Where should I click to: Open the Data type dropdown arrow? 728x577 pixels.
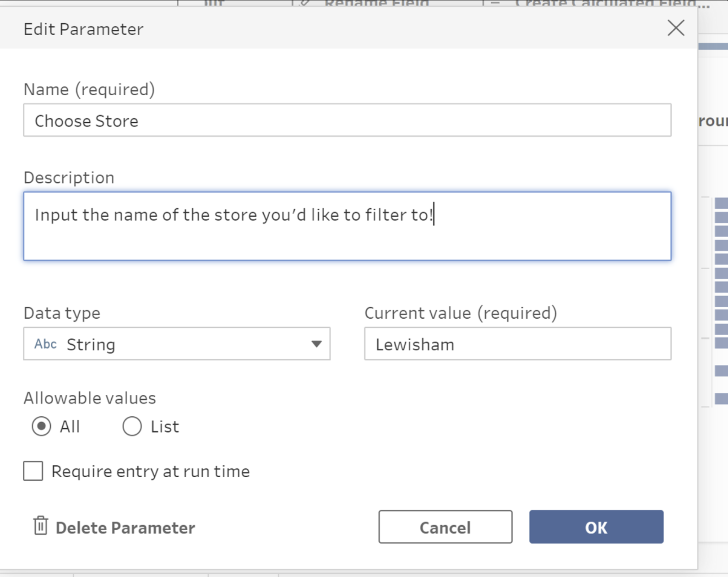tap(316, 344)
